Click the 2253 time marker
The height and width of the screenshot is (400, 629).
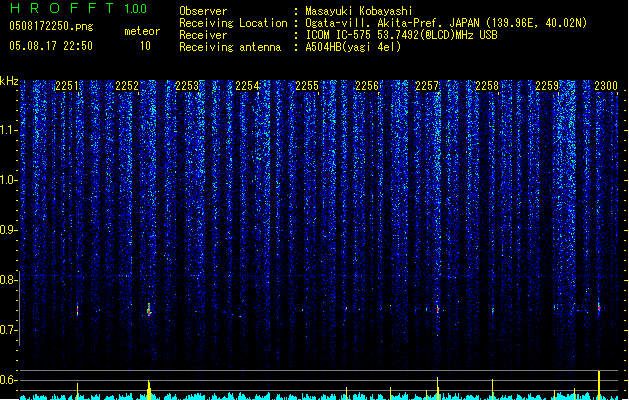(x=187, y=86)
